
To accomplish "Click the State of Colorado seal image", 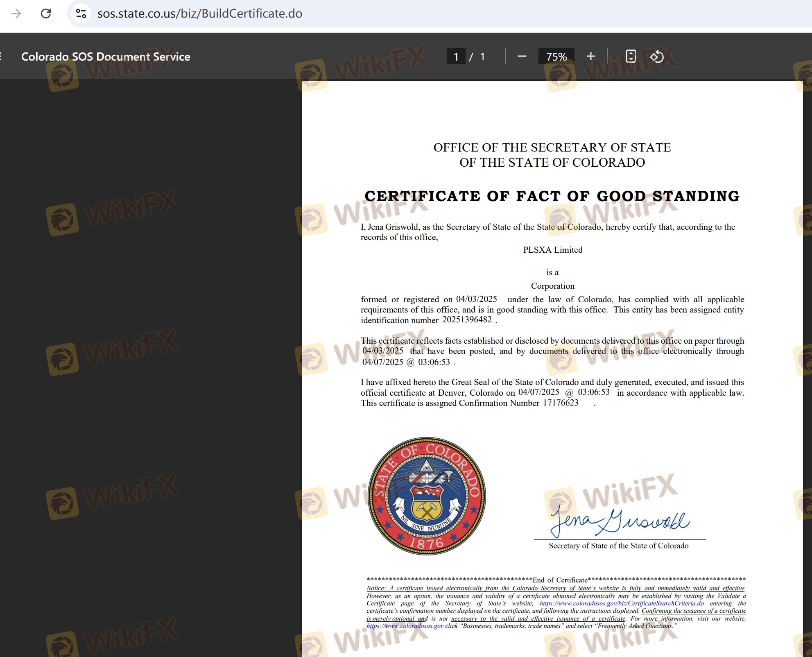I will (x=427, y=496).
